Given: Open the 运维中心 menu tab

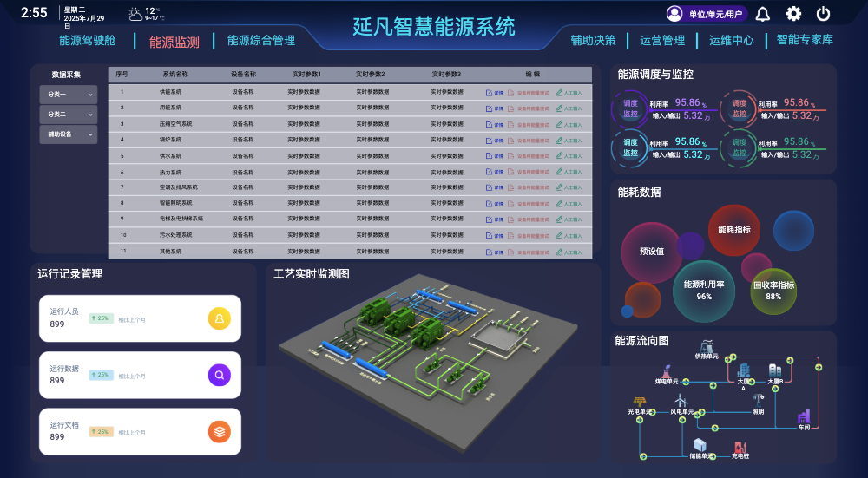Looking at the screenshot, I should pyautogui.click(x=731, y=41).
